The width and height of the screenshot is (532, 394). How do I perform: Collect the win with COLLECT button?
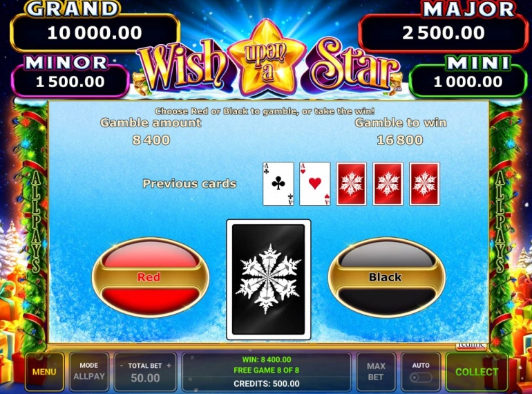tap(477, 372)
